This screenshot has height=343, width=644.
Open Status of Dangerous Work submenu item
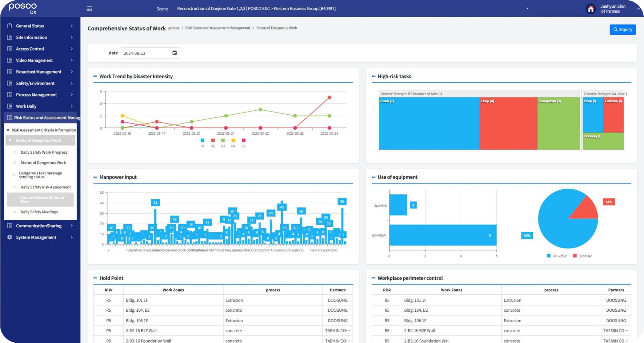pyautogui.click(x=43, y=163)
